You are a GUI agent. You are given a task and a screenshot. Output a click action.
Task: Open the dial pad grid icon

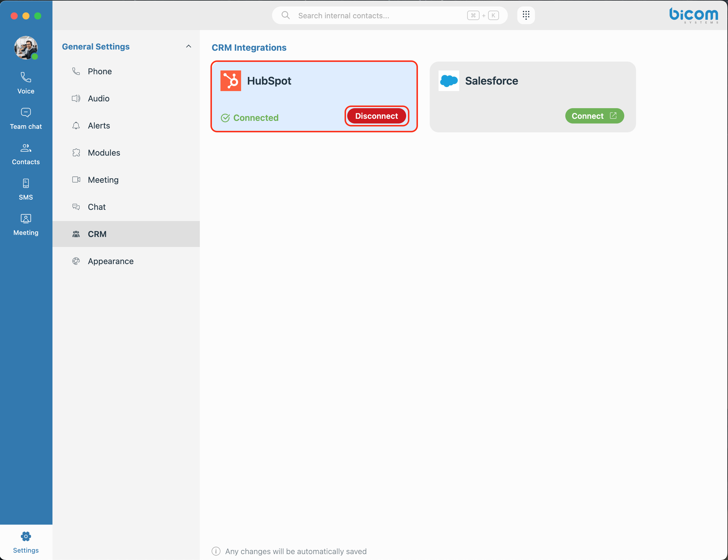[526, 15]
